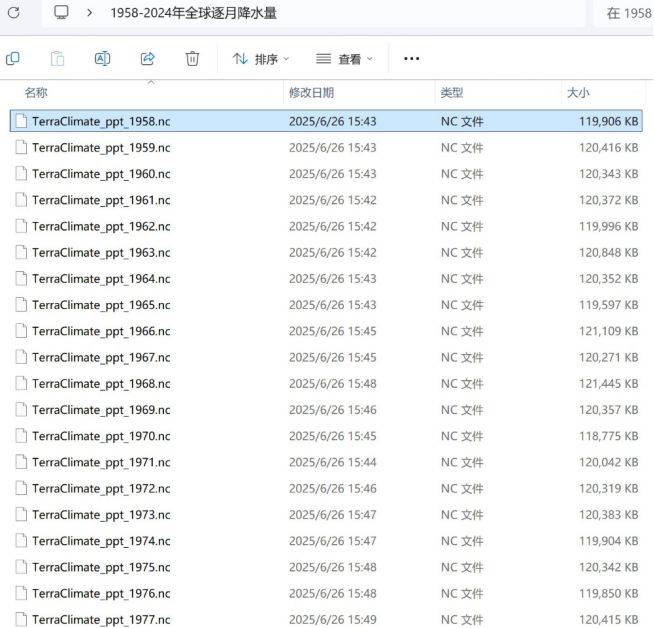Click the date 2025/6/26 15:49
Viewport: 654px width, 628px height.
333,620
